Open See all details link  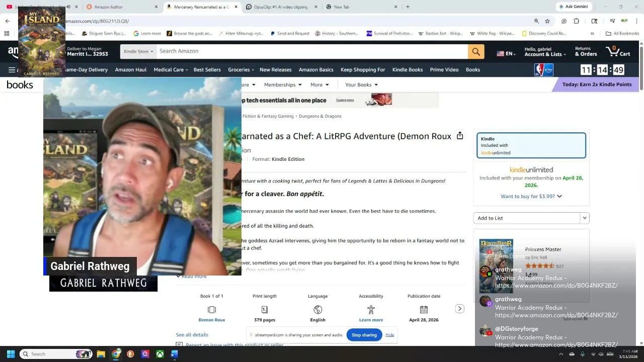point(192,335)
